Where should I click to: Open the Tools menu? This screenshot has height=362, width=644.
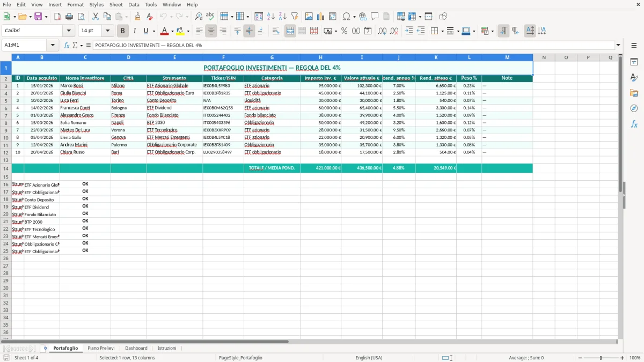pyautogui.click(x=151, y=4)
